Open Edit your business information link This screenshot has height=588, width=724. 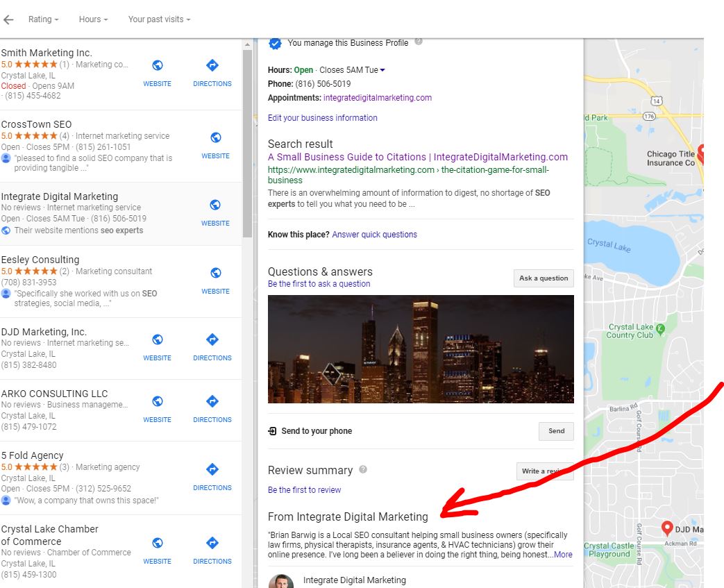[323, 118]
